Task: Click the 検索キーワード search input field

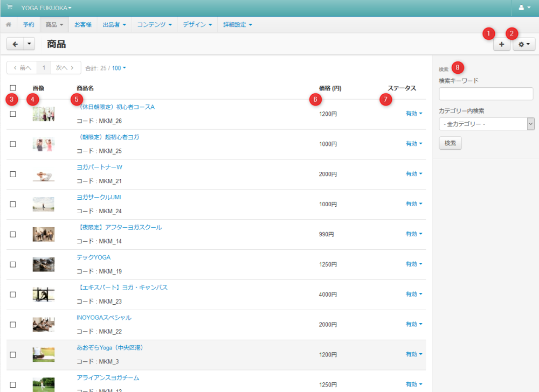Action: [486, 94]
